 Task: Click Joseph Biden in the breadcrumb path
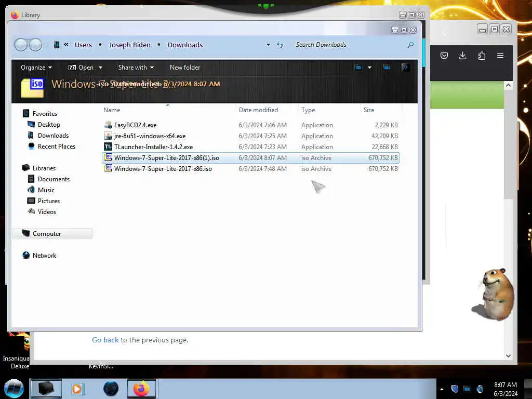pos(129,45)
